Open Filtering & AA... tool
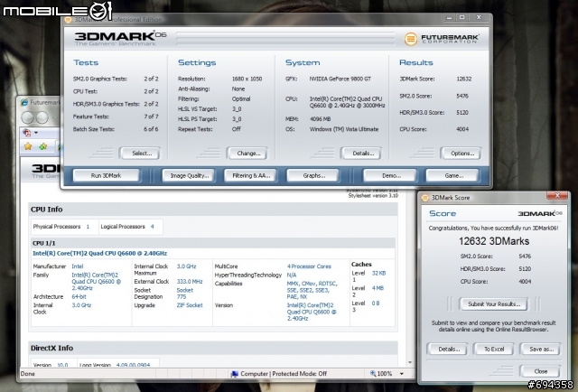 tap(251, 175)
